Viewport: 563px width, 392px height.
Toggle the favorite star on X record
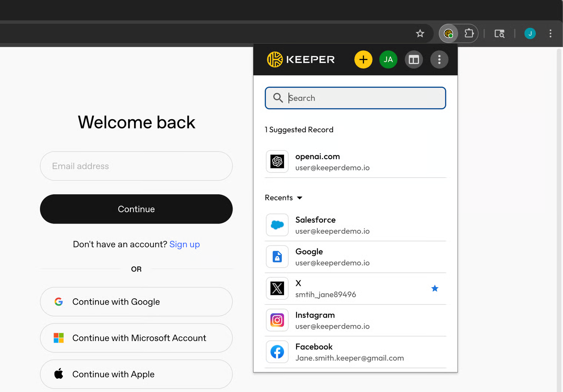pos(435,288)
